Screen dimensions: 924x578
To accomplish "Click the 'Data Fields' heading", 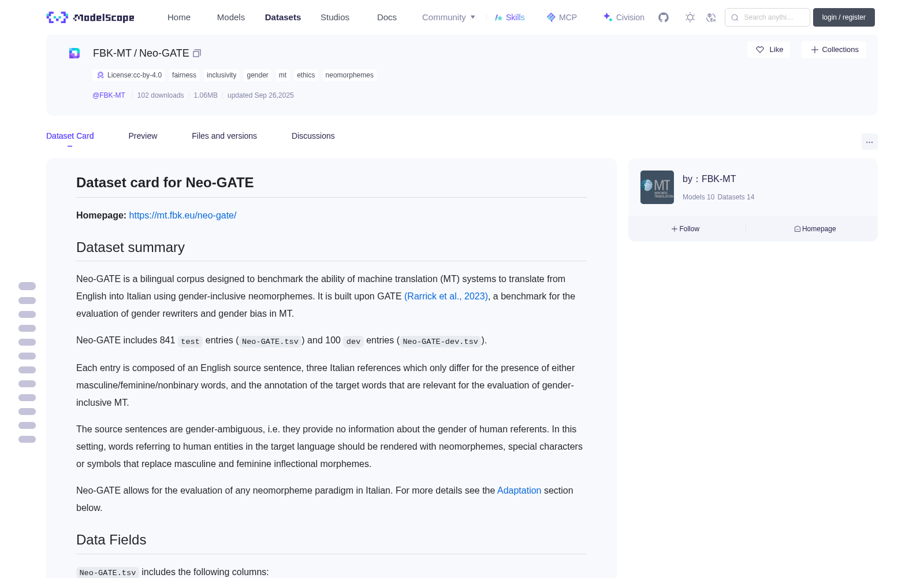I will [x=111, y=540].
